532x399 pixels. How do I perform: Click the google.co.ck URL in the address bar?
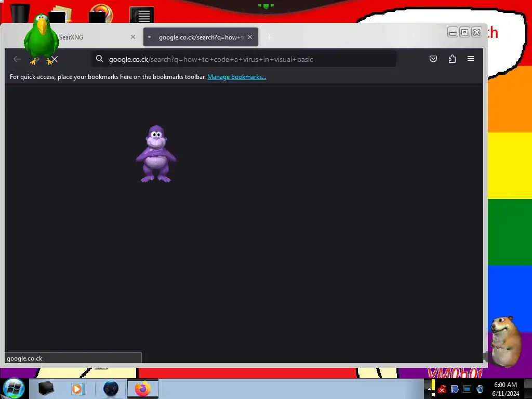click(211, 59)
